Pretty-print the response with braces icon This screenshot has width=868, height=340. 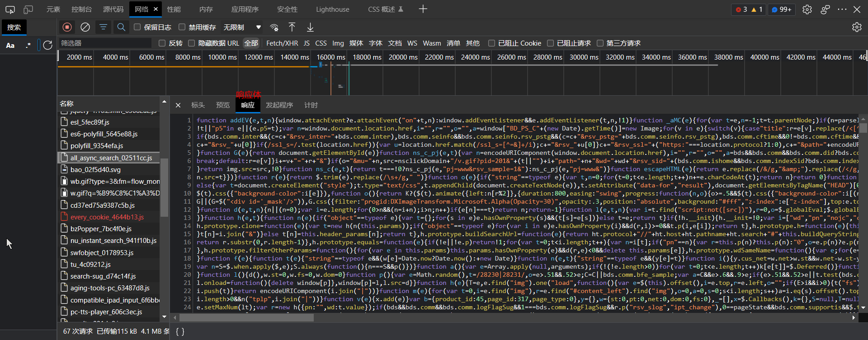180,331
